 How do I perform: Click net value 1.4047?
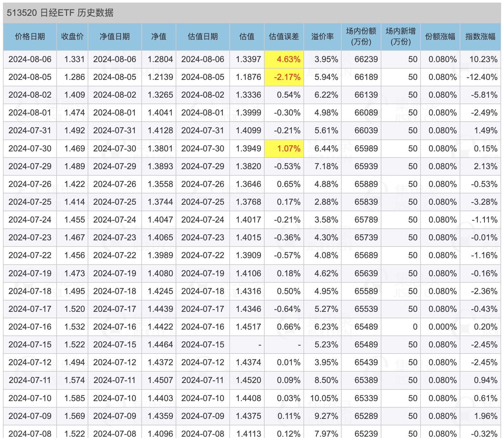tap(160, 220)
